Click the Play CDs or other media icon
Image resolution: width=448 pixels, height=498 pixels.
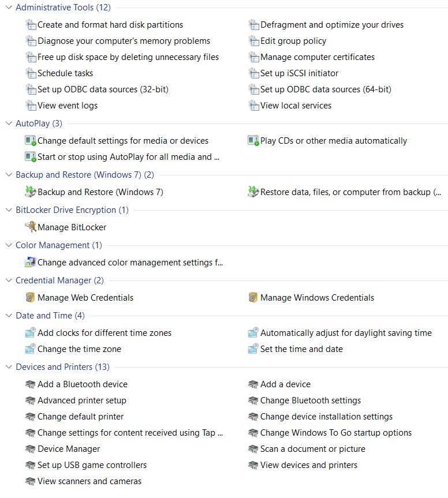tap(253, 140)
